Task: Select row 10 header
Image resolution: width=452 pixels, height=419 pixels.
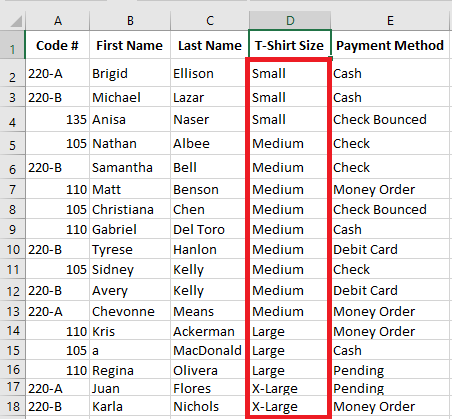Action: [13, 249]
